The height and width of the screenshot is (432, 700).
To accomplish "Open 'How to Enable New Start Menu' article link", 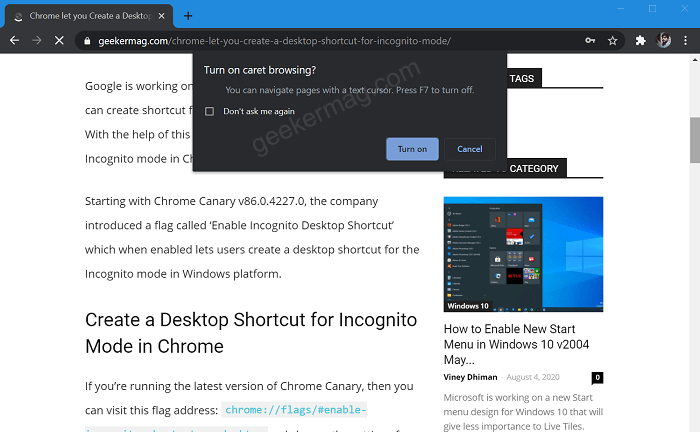I will click(x=517, y=344).
